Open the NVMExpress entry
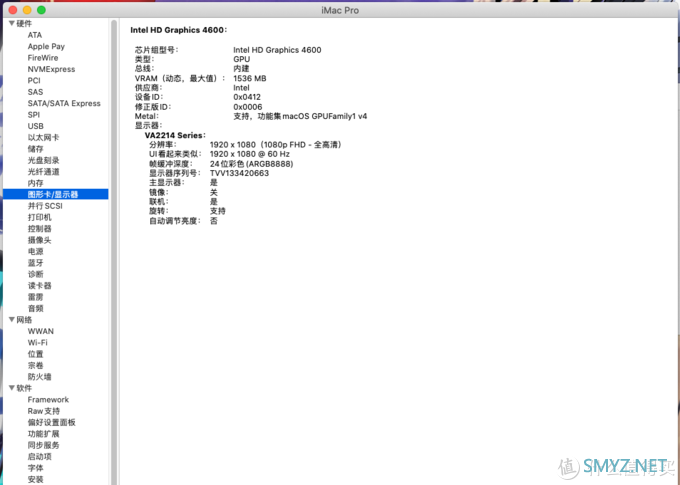 point(51,69)
